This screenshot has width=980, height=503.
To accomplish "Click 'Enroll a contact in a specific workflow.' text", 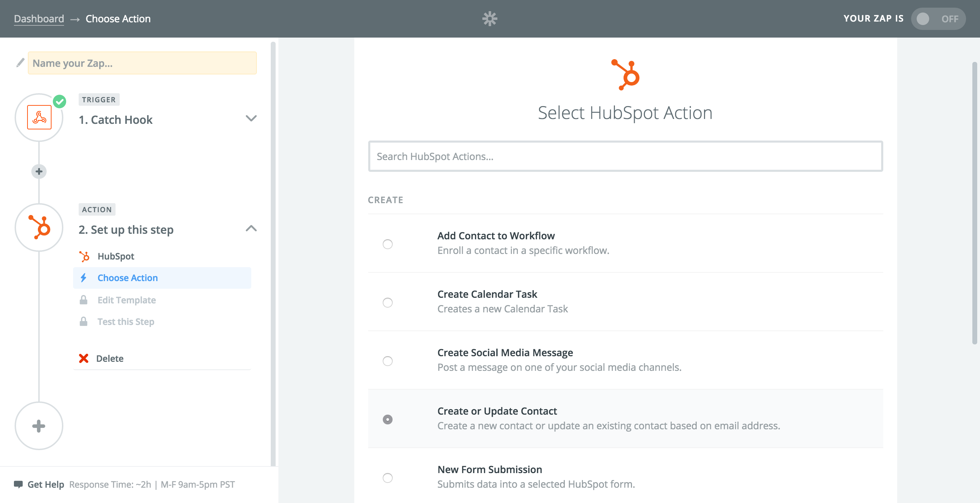I will 523,250.
